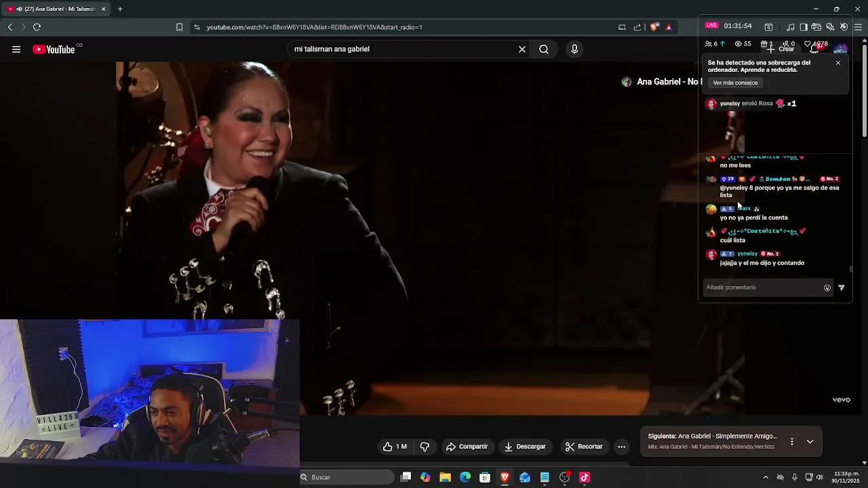The width and height of the screenshot is (868, 488).
Task: Click the pink LIVE indicator badge
Action: tap(711, 25)
